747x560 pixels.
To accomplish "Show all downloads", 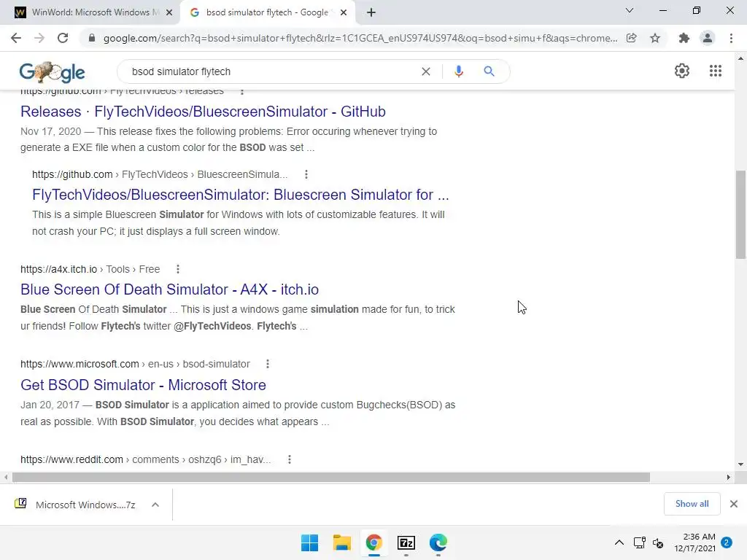I will tap(692, 504).
